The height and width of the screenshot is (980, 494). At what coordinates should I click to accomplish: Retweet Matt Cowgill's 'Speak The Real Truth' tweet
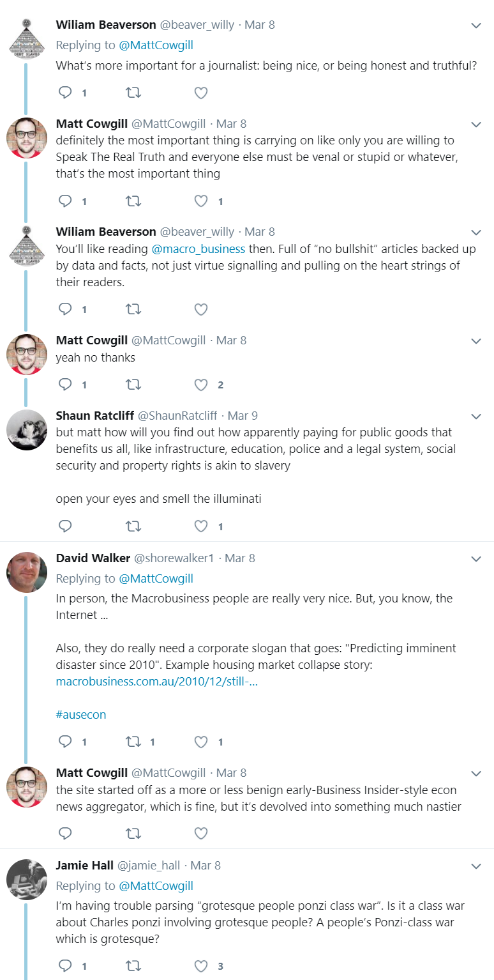coord(133,201)
